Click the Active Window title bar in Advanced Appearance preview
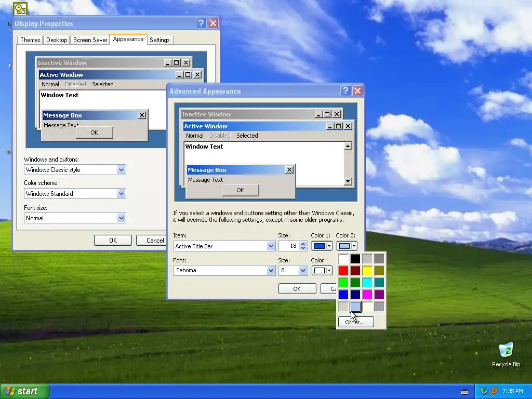 coord(268,126)
